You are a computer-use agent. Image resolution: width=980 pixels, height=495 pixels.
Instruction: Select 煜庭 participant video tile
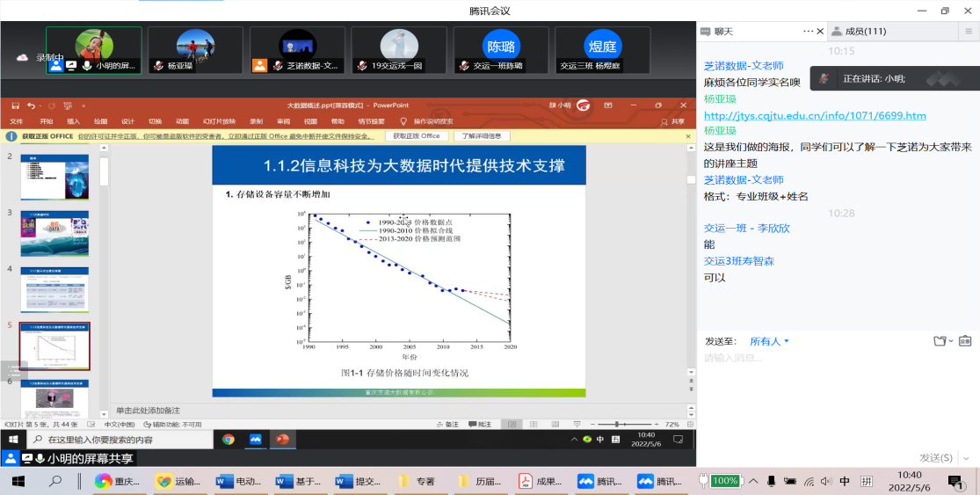(x=602, y=50)
